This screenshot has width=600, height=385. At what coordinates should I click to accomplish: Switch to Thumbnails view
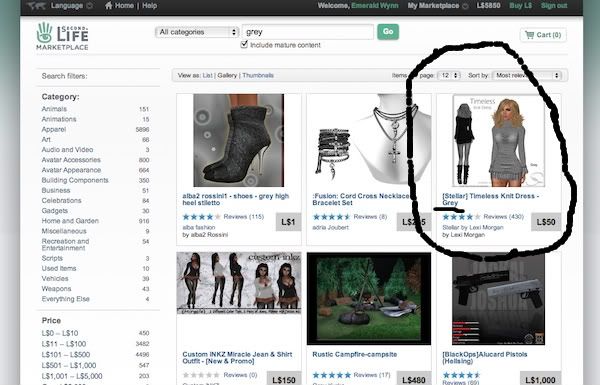pos(258,75)
